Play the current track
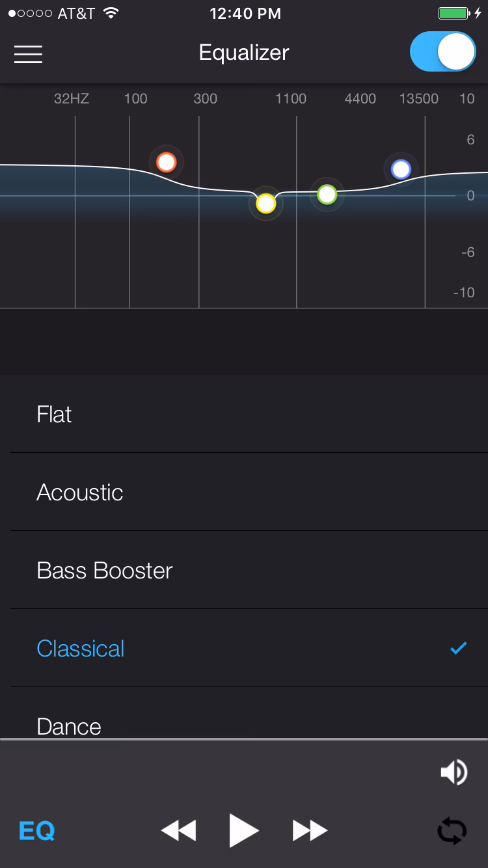488x868 pixels. 244,830
